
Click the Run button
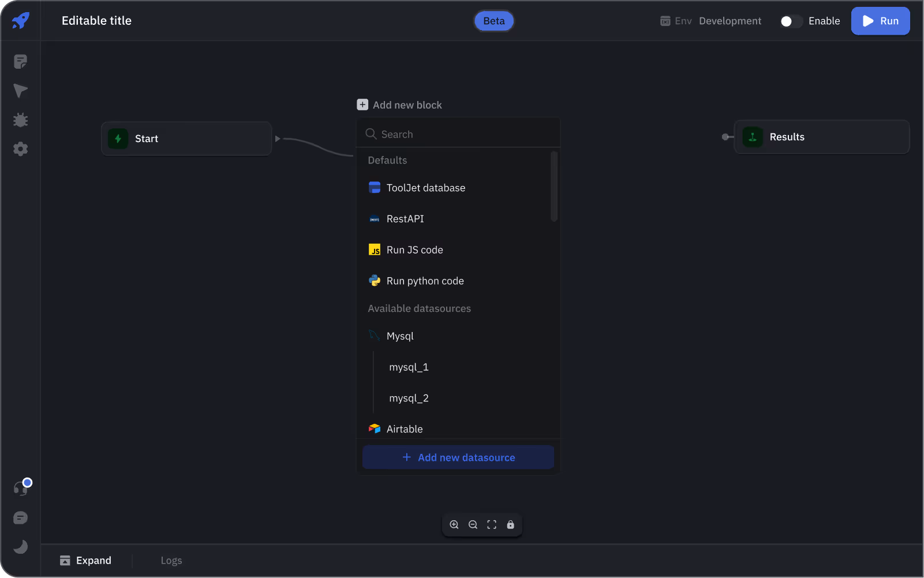pyautogui.click(x=880, y=21)
